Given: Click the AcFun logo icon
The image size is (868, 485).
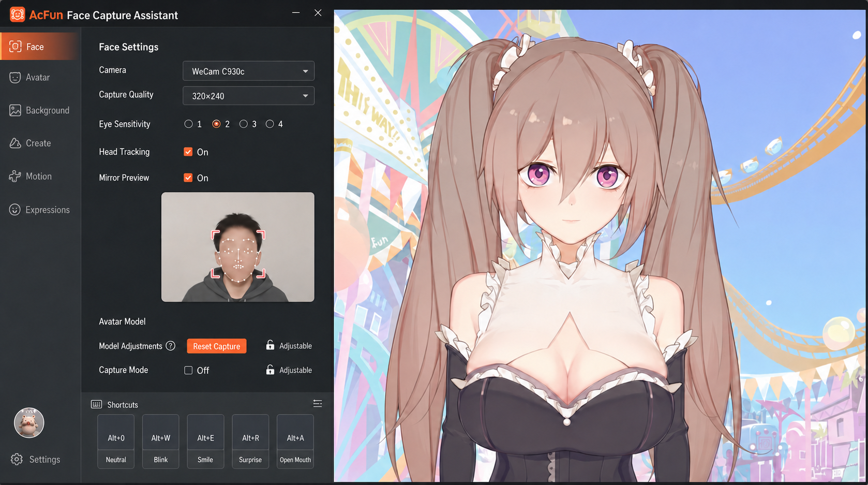Looking at the screenshot, I should point(17,14).
